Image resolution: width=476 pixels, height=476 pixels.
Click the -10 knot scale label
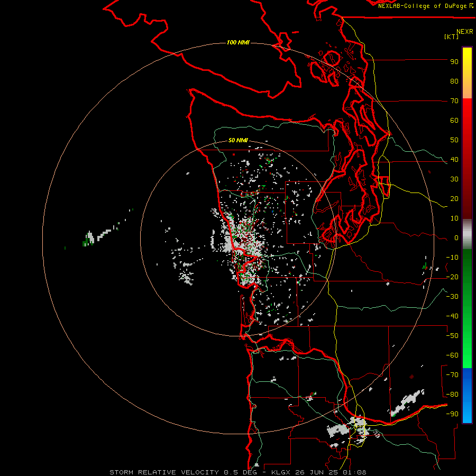coord(452,258)
